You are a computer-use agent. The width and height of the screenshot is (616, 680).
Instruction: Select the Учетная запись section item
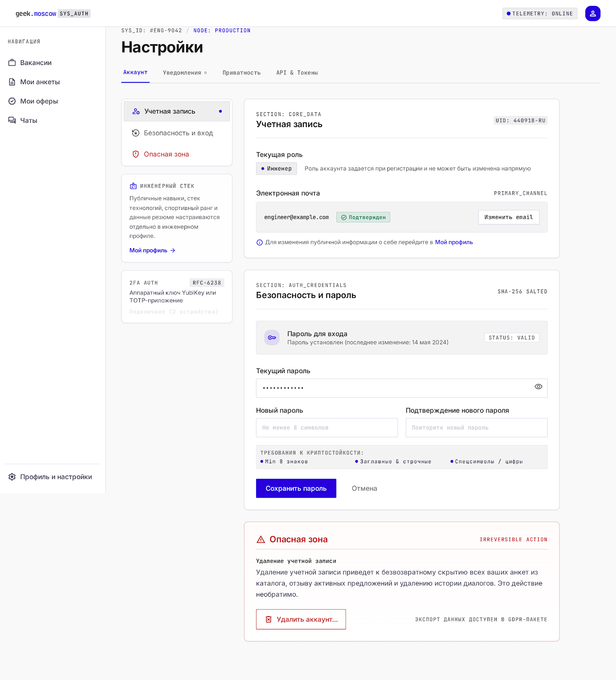click(x=177, y=111)
